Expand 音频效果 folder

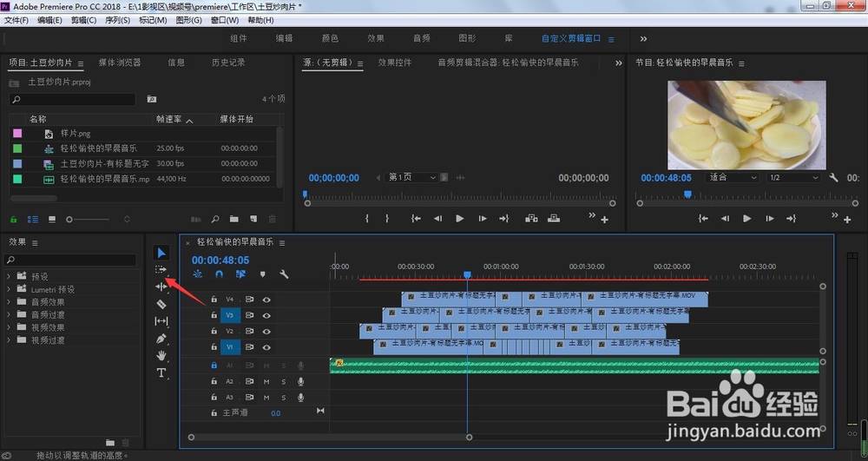(9, 301)
